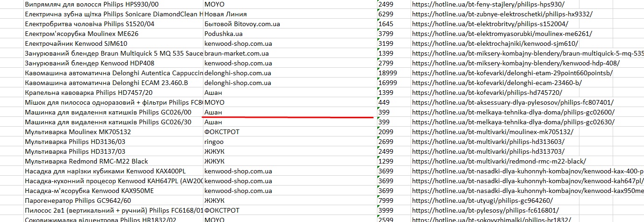Click the Podushka.ua seller cell

[x=290, y=34]
